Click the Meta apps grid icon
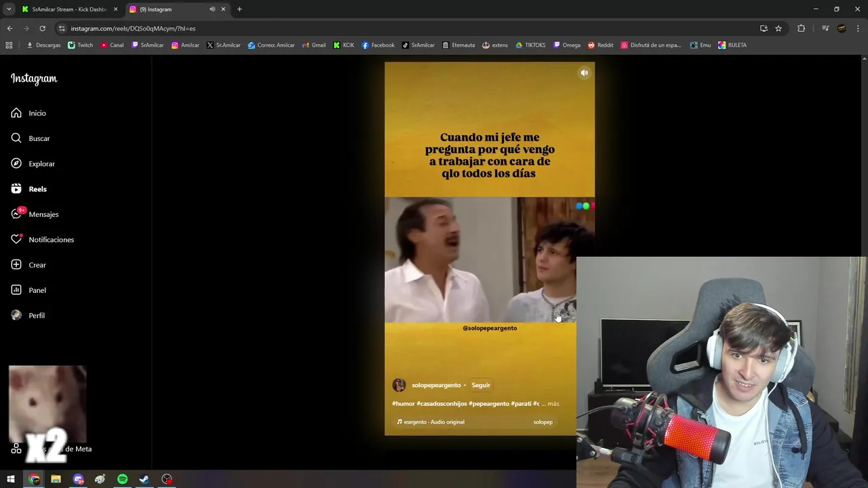The image size is (868, 488). pos(16,449)
